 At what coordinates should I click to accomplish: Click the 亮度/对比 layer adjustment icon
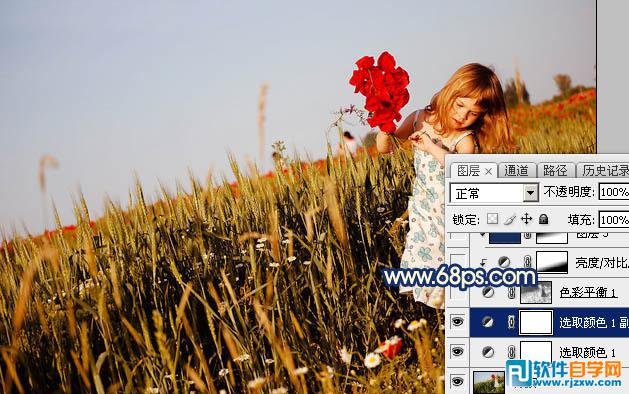click(x=504, y=262)
